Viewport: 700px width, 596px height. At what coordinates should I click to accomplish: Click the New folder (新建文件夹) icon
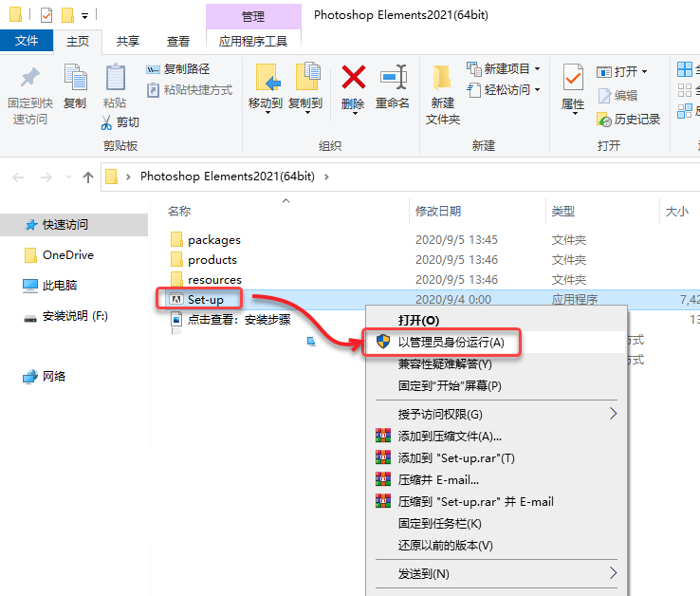pos(442,77)
